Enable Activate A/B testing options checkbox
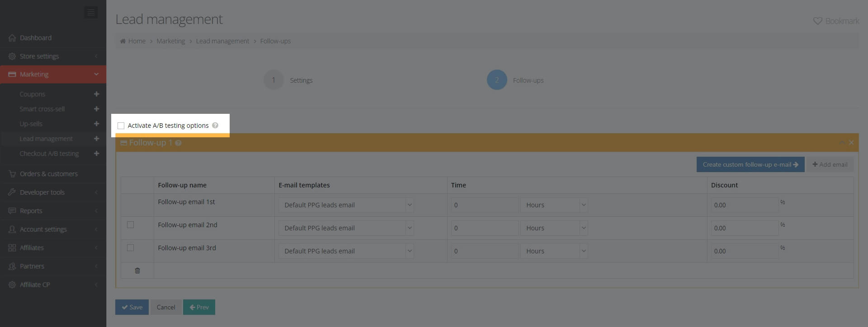 pos(121,126)
